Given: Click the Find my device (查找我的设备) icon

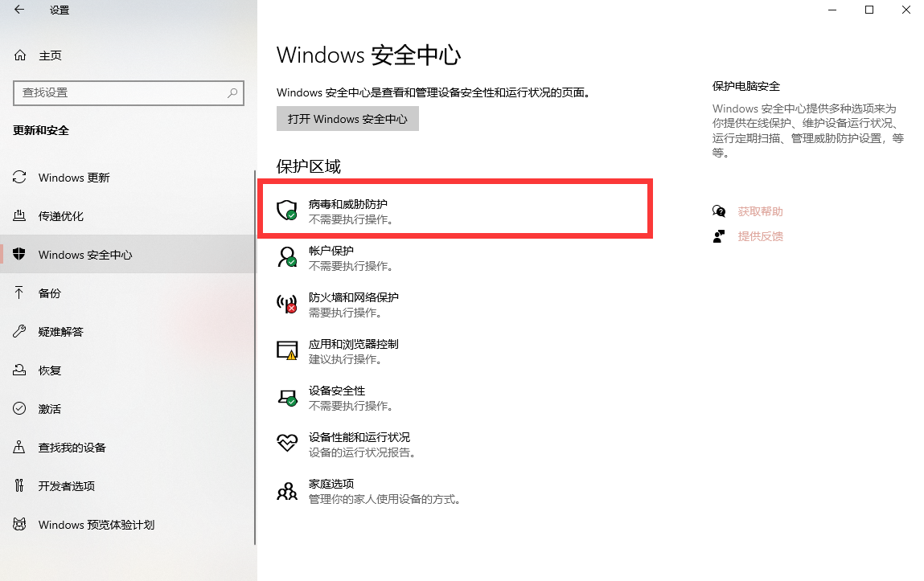Looking at the screenshot, I should 19,447.
